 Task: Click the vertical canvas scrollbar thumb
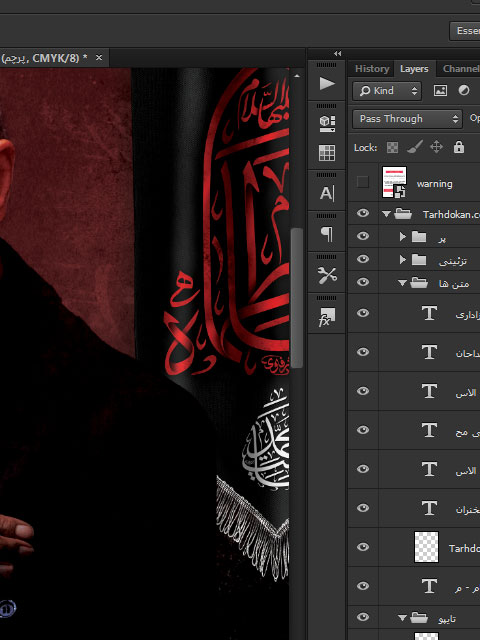(x=297, y=298)
